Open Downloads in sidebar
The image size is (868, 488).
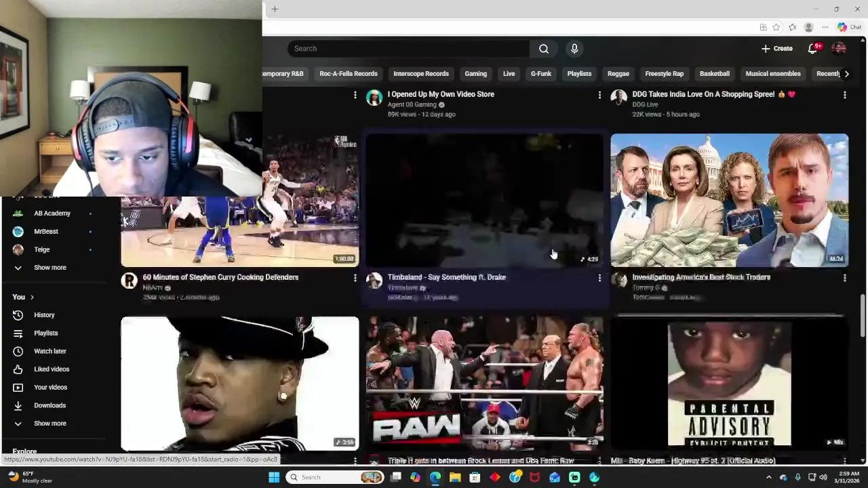tap(50, 405)
